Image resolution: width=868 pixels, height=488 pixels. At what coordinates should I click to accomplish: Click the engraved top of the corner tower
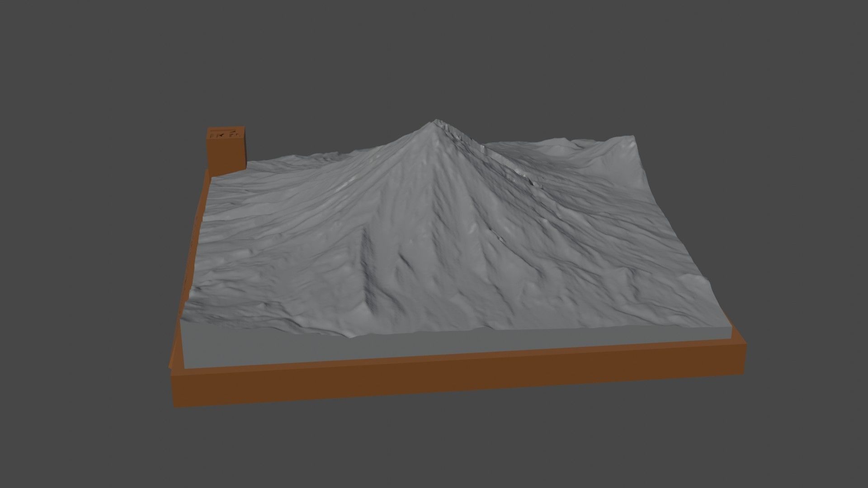[227, 133]
